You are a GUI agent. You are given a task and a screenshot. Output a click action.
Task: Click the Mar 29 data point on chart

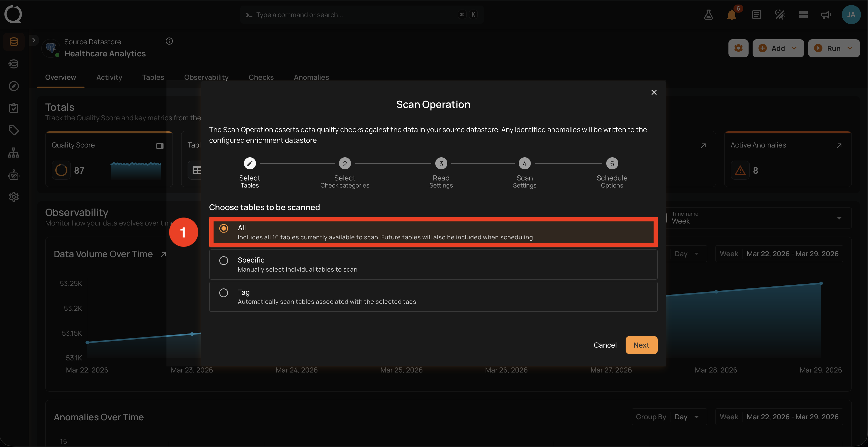(821, 283)
